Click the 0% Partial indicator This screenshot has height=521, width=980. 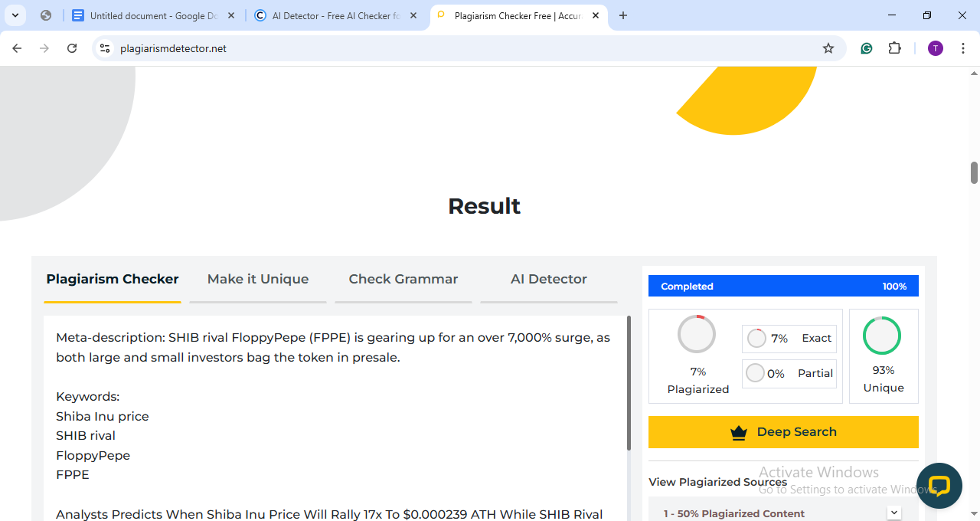pyautogui.click(x=789, y=373)
